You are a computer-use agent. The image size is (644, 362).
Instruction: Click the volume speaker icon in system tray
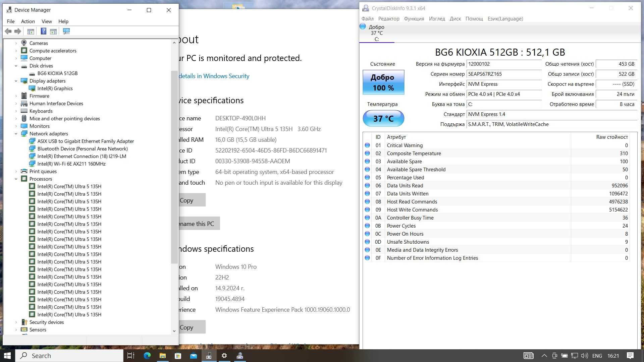pos(585,356)
